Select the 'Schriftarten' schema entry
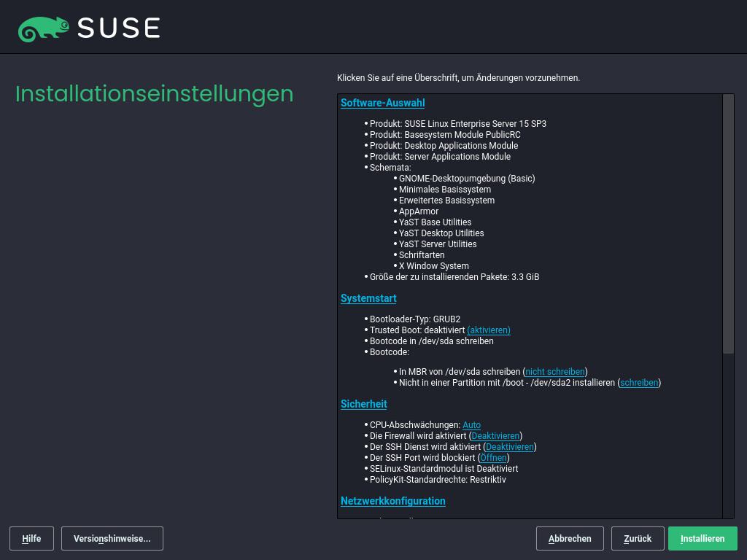This screenshot has height=560, width=747. coord(422,255)
